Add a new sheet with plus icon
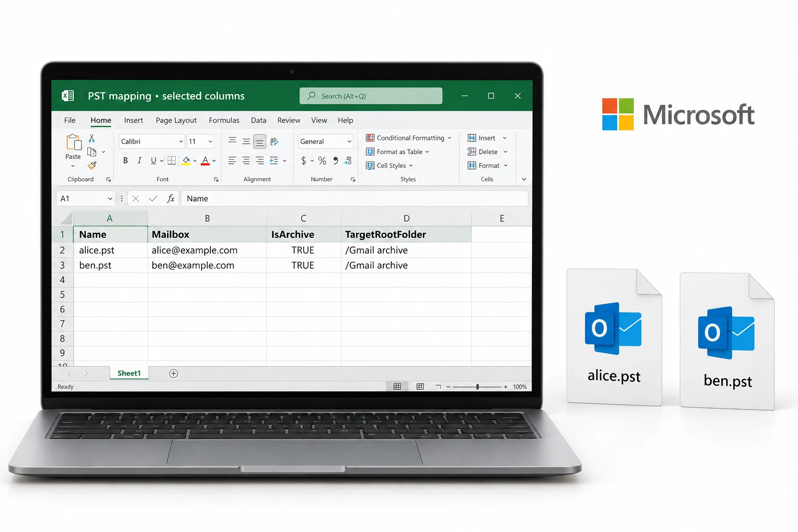Screen dimensions: 798x532 point(174,374)
